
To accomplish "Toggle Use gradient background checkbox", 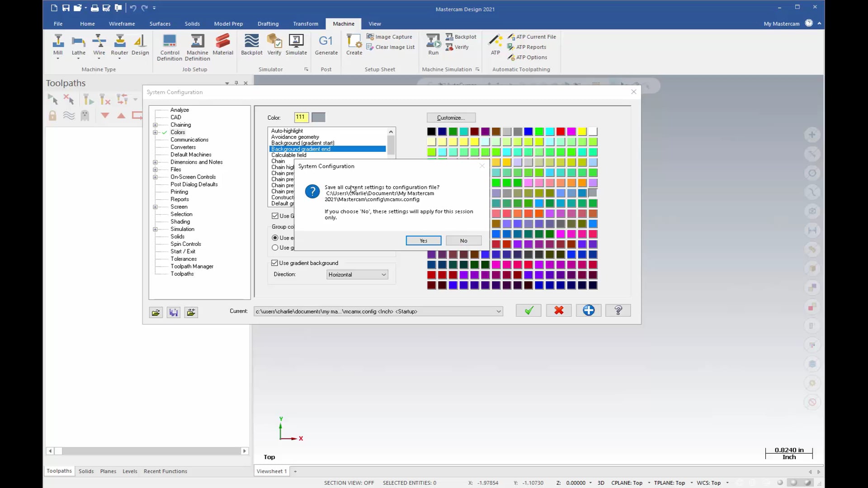I will 275,263.
